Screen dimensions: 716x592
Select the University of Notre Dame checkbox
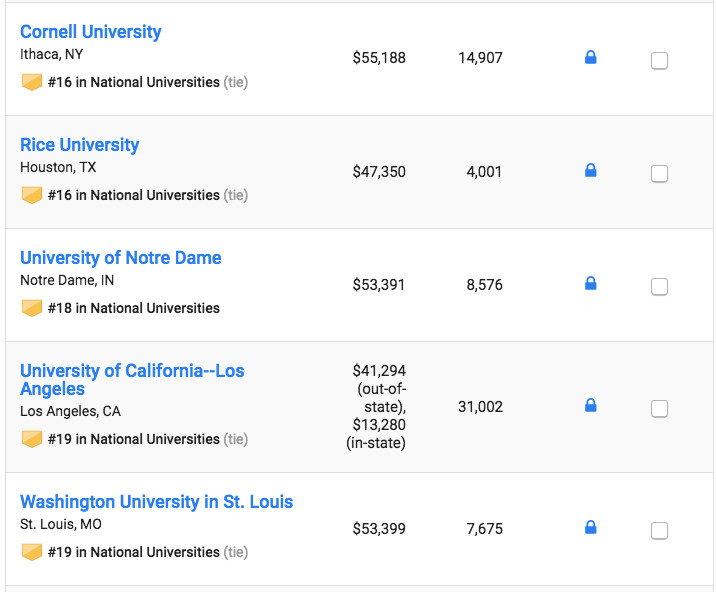click(660, 287)
